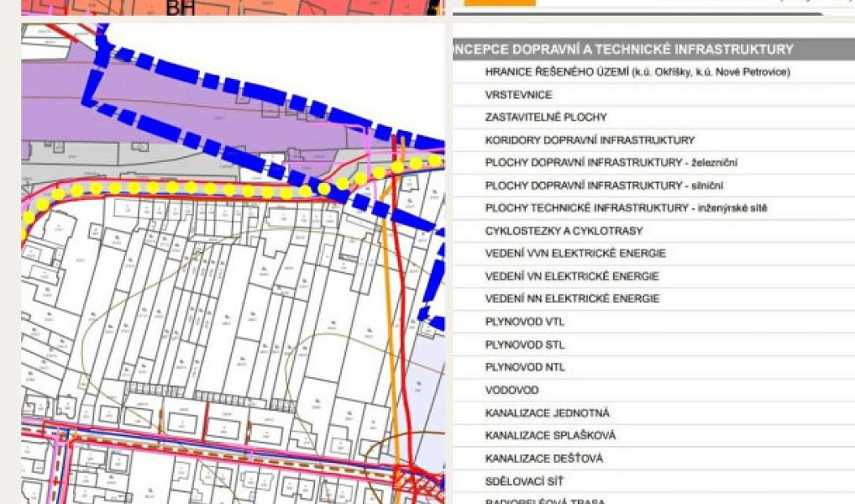Select 'PLOCHY DOPRAVNÍ INFRASTRUKTURY - železniční' row
Image resolution: width=855 pixels, height=504 pixels.
653,163
